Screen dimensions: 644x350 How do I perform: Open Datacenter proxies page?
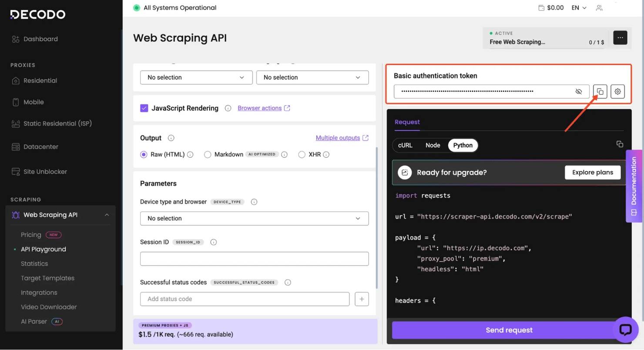coord(41,147)
